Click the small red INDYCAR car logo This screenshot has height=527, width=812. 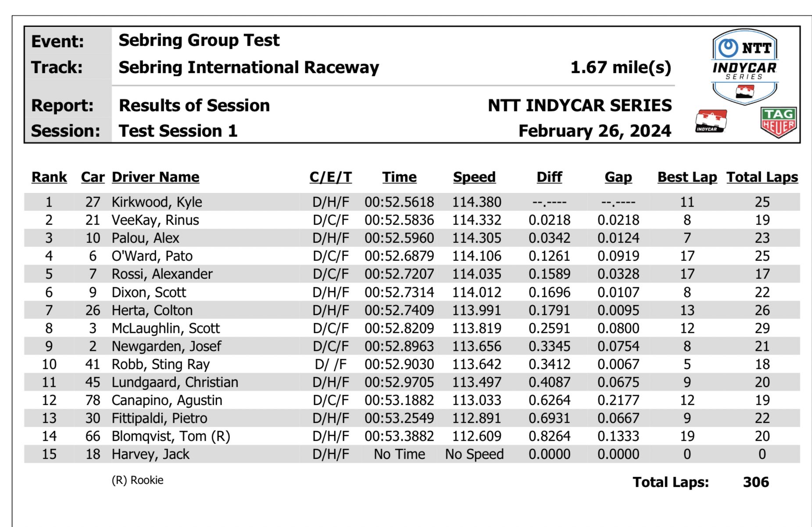(x=711, y=121)
